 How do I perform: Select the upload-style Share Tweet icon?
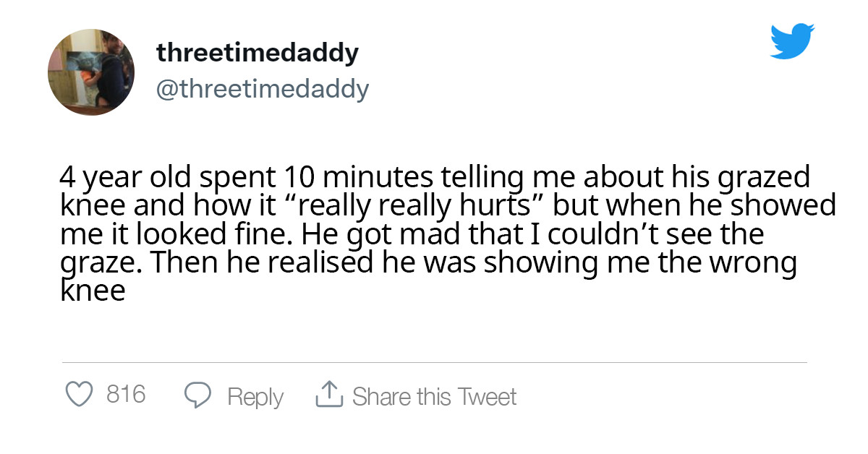331,395
